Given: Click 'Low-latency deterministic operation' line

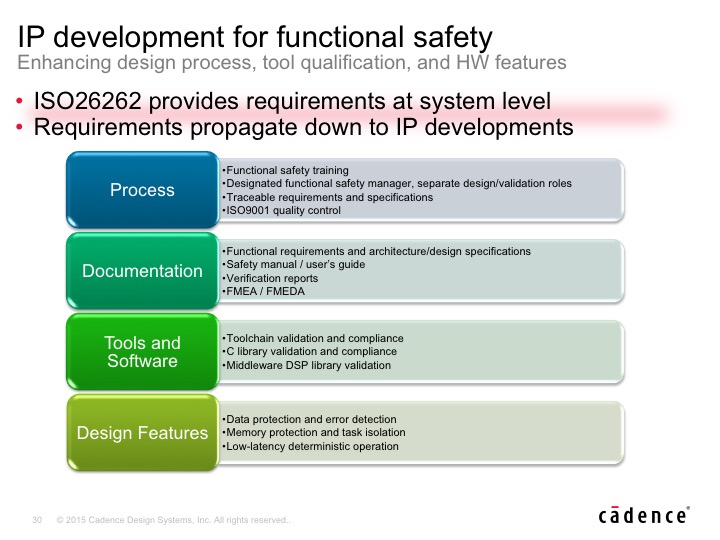Looking at the screenshot, I should point(310,446).
